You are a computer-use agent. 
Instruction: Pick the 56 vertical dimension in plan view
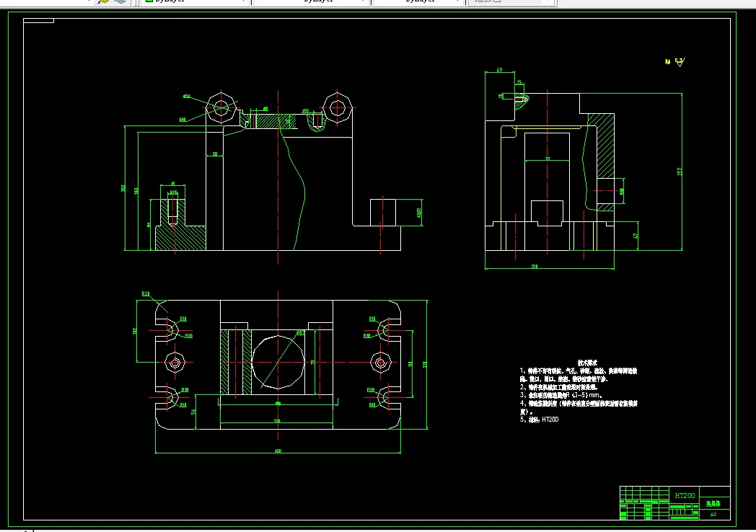pos(193,412)
